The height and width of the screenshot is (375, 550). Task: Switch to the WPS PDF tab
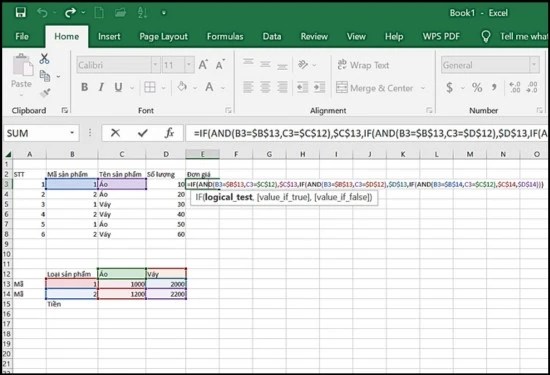click(x=441, y=36)
